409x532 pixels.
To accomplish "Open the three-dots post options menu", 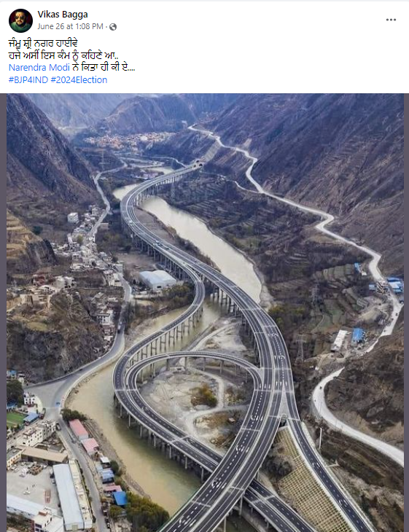I will [x=391, y=20].
